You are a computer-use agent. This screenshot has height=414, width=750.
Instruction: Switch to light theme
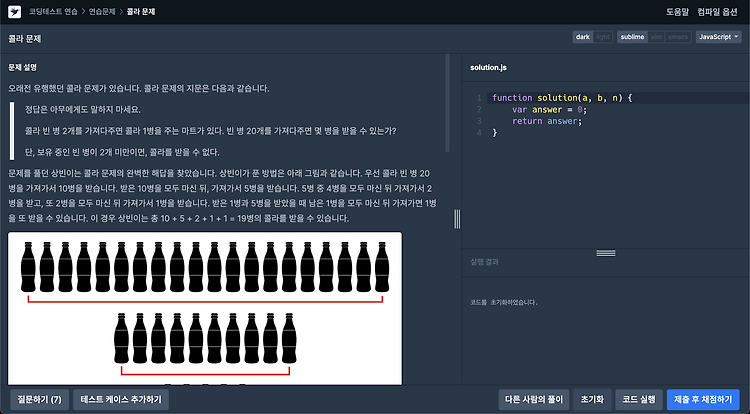coord(603,37)
